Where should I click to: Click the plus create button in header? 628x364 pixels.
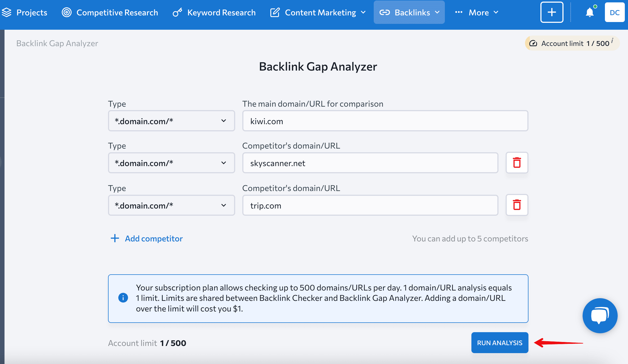(552, 12)
